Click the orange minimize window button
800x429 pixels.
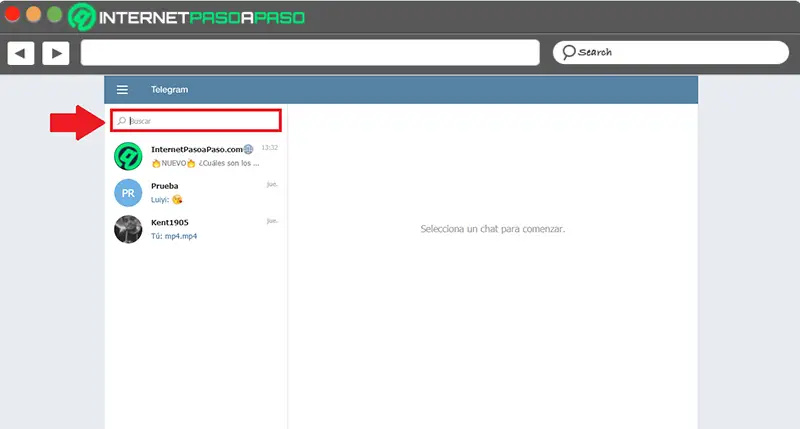click(x=34, y=14)
